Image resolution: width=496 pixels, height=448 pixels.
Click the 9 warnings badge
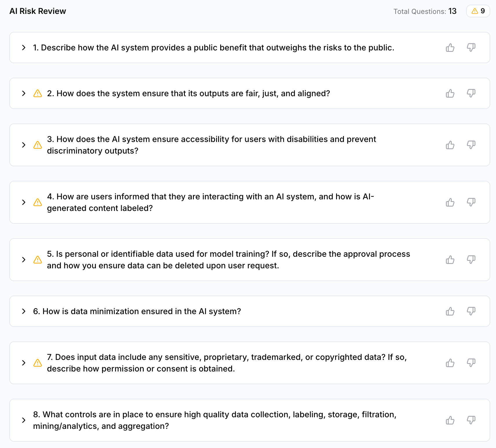click(478, 11)
